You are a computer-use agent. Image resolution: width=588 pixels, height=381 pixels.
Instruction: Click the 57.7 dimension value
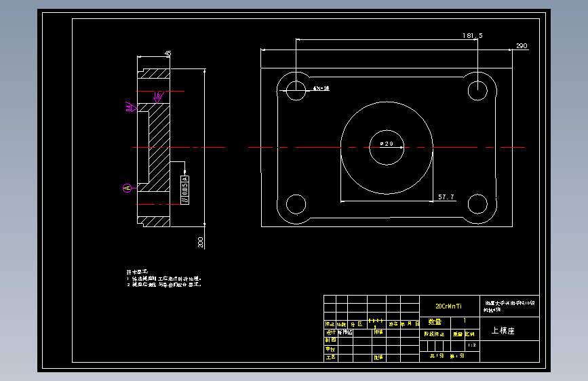pos(446,197)
